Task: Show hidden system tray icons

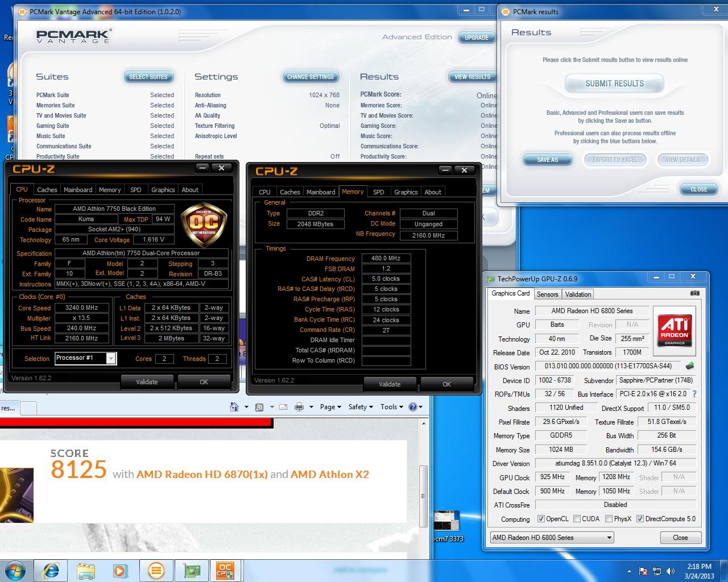Action: [629, 571]
